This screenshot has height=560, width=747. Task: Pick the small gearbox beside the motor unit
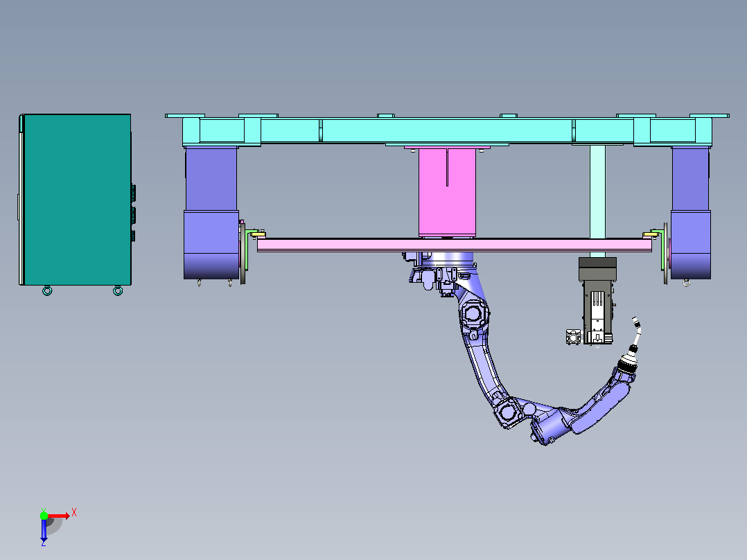point(574,337)
